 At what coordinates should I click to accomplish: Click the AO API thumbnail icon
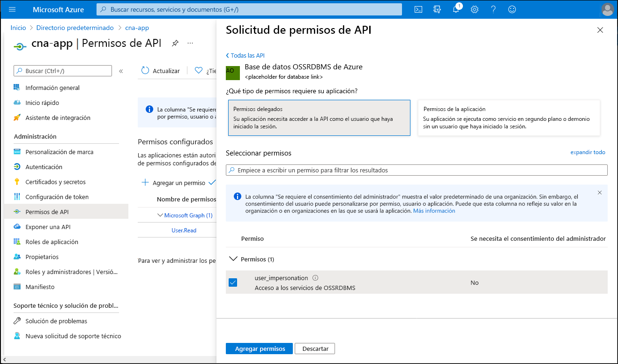click(233, 73)
